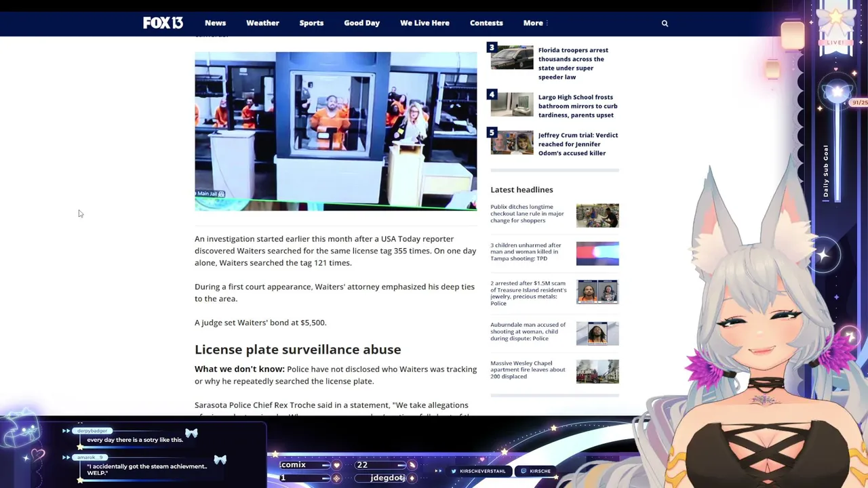Click the 'Daily Sub Goal' label in the overlay
This screenshot has height=488, width=868.
(826, 171)
